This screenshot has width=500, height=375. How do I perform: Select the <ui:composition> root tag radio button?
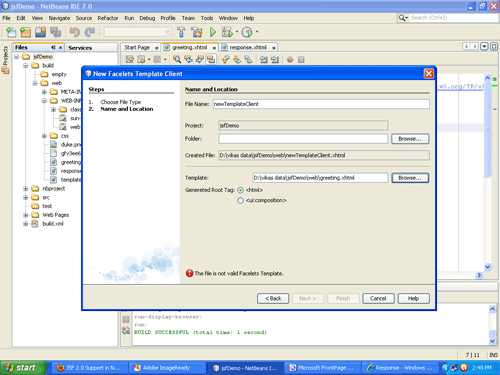click(240, 201)
